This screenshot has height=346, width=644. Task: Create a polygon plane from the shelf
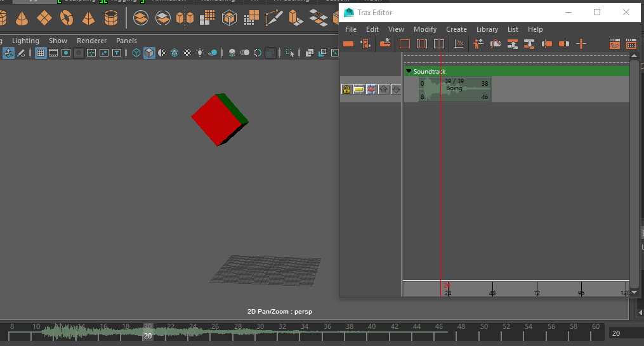click(44, 18)
